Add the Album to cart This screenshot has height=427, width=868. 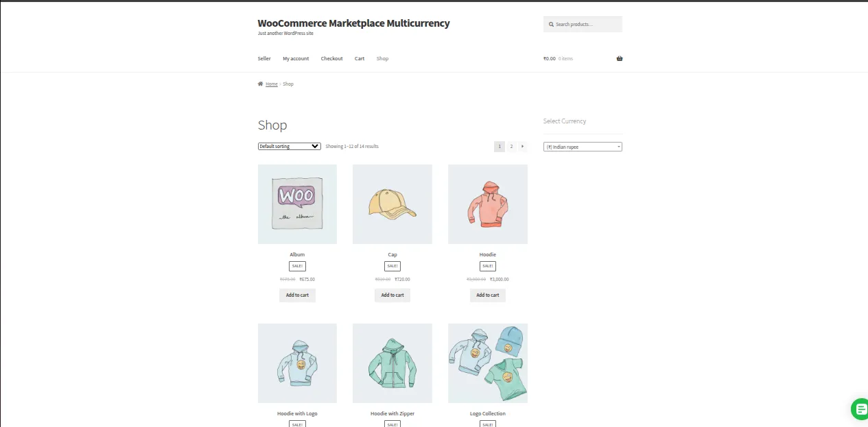297,295
